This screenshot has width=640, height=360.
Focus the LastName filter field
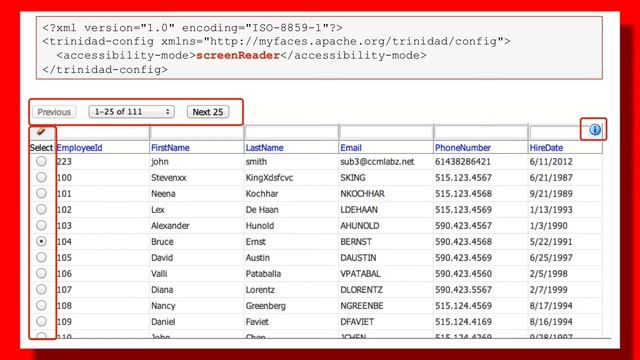tap(292, 132)
